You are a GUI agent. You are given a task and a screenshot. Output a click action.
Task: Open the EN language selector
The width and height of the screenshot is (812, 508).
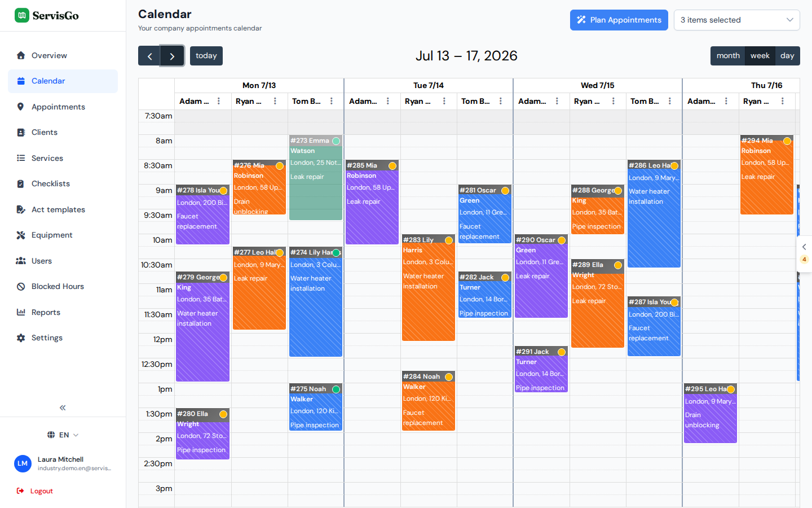(63, 435)
